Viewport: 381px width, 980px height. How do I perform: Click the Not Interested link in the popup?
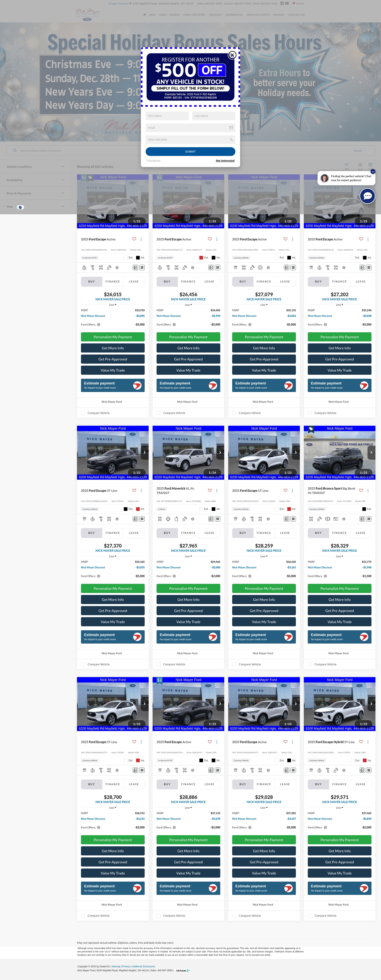(x=225, y=161)
